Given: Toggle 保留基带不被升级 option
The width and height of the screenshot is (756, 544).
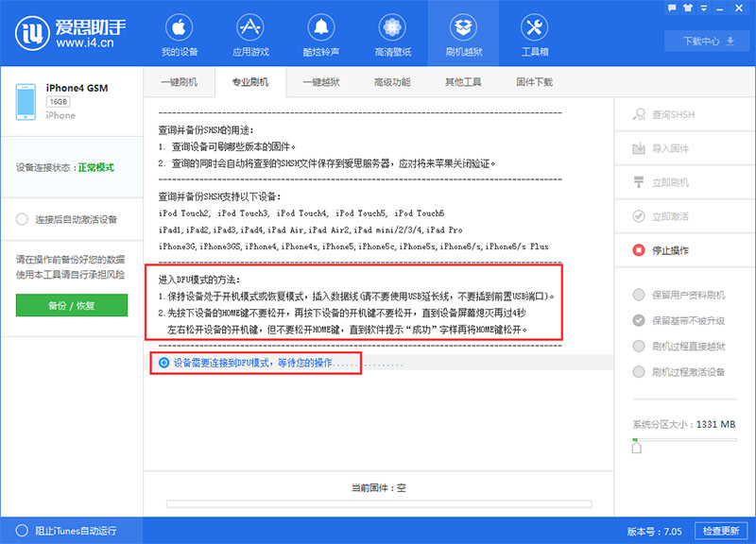Looking at the screenshot, I should click(682, 319).
